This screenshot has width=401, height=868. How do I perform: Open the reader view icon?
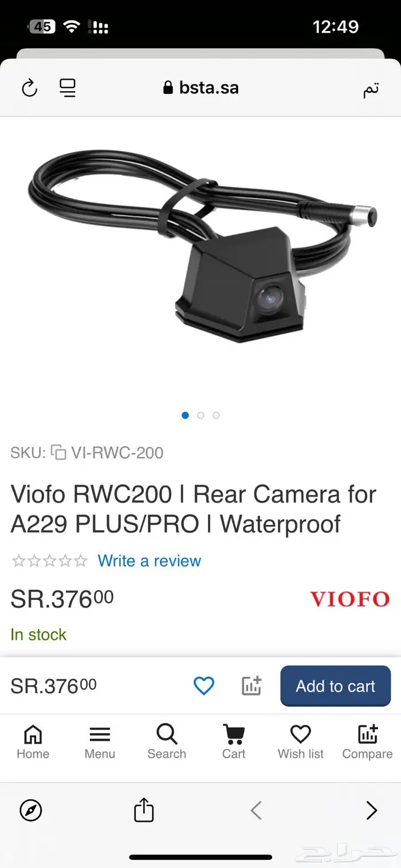tap(68, 88)
